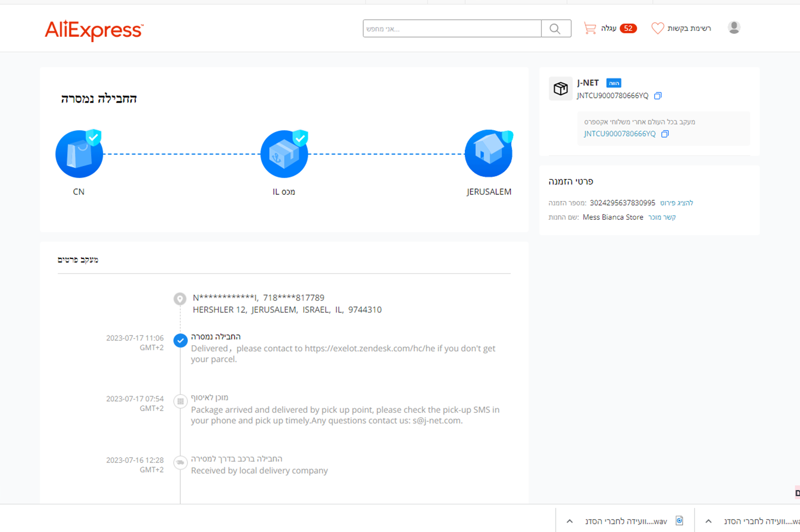
Task: Open the wishlist heart icon
Action: click(657, 28)
